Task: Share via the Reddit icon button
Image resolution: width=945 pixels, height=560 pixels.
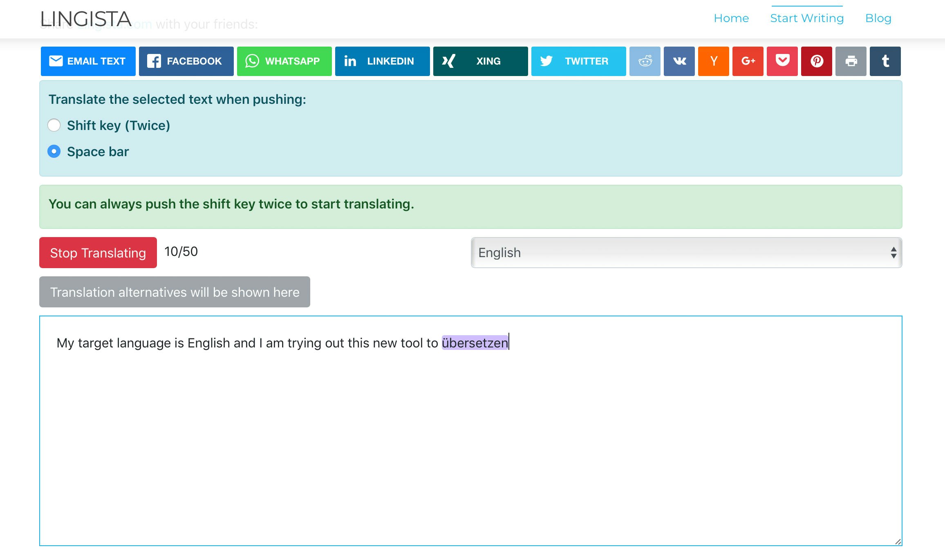Action: [x=645, y=61]
